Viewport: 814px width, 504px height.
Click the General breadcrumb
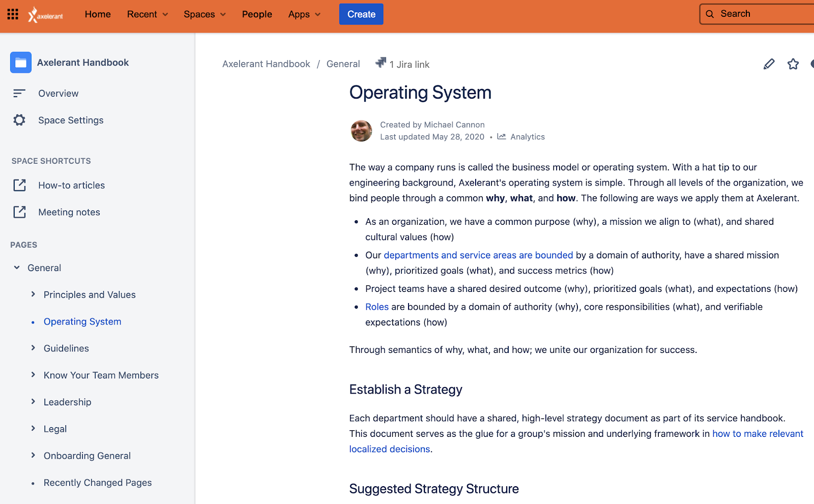(x=343, y=64)
